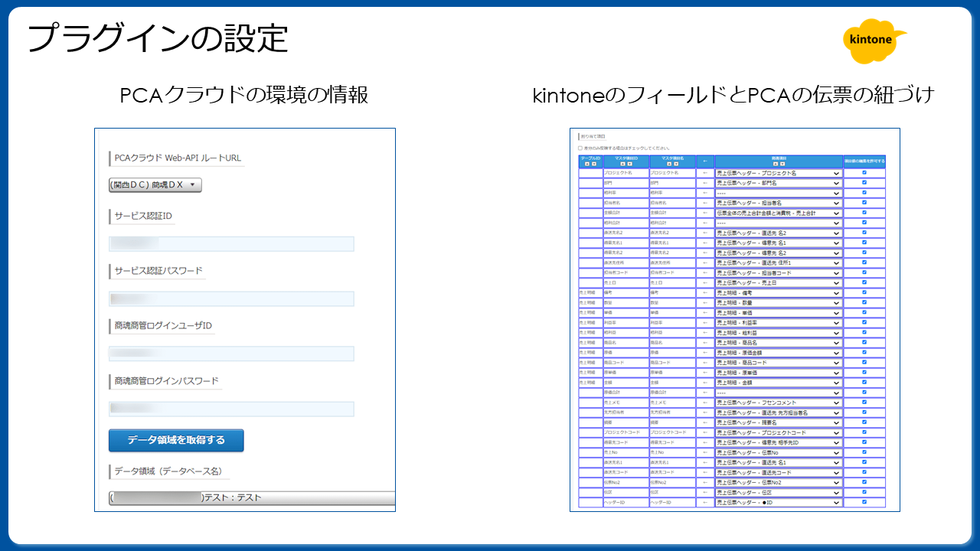The height and width of the screenshot is (551, 980).
Task: Click the left-arrow column header
Action: 705,161
